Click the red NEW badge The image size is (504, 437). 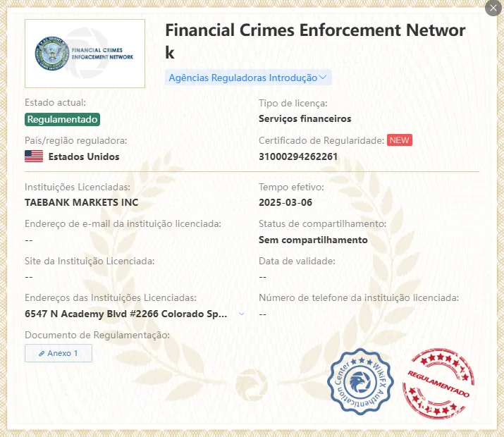click(x=400, y=140)
